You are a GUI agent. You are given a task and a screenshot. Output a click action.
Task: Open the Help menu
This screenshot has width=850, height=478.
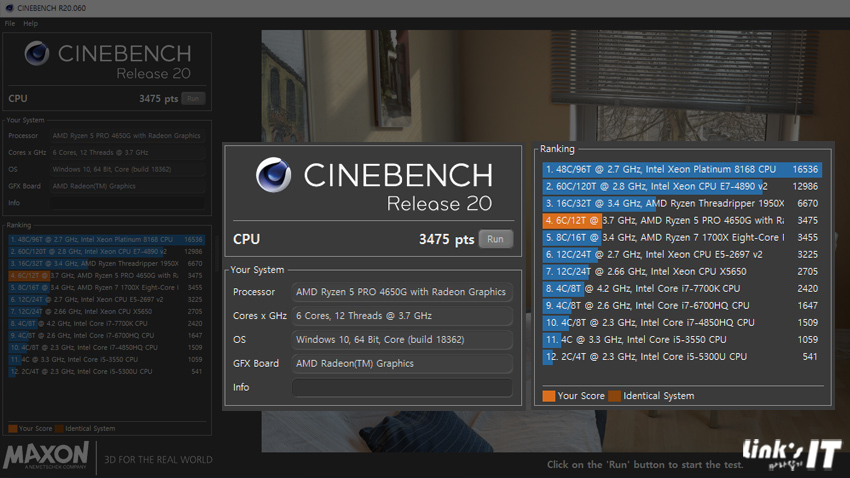(x=30, y=23)
